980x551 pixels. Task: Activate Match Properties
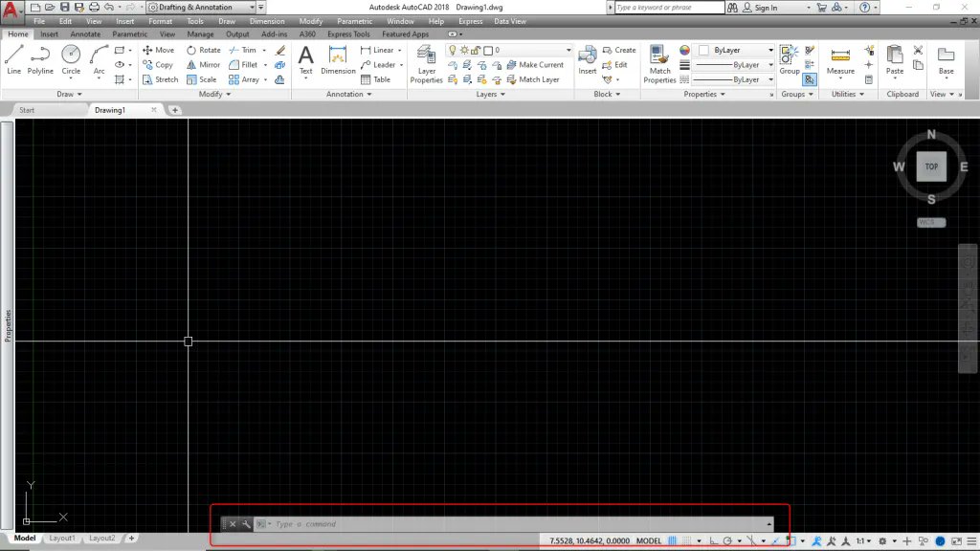(659, 64)
